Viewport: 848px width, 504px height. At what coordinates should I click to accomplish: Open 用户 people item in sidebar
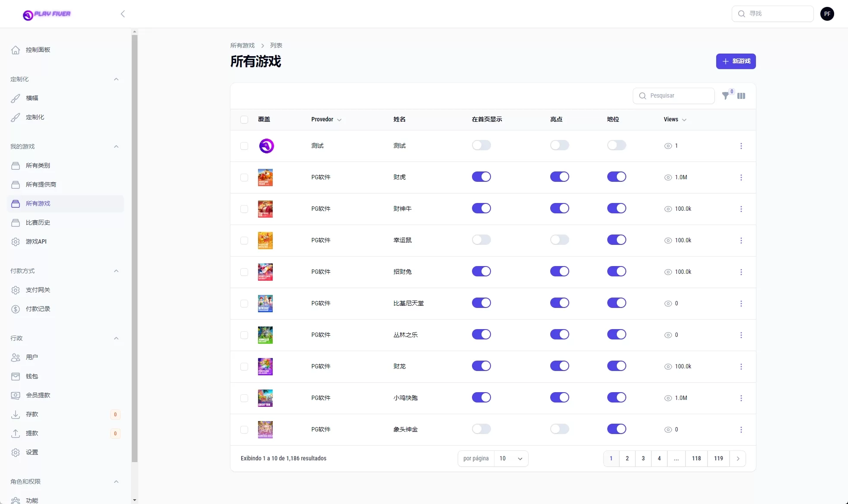coord(66,357)
